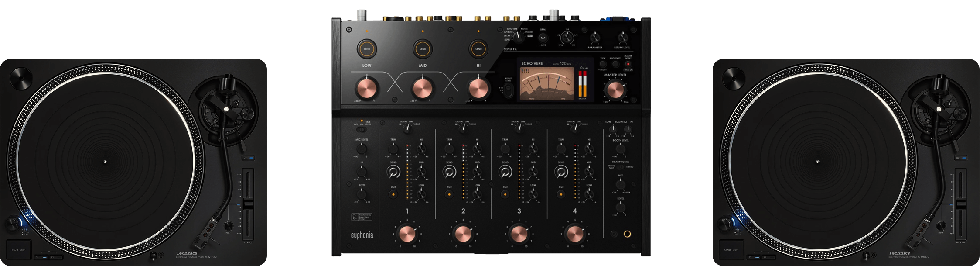
Task: Click the send FX type selector knob
Action: click(x=519, y=36)
